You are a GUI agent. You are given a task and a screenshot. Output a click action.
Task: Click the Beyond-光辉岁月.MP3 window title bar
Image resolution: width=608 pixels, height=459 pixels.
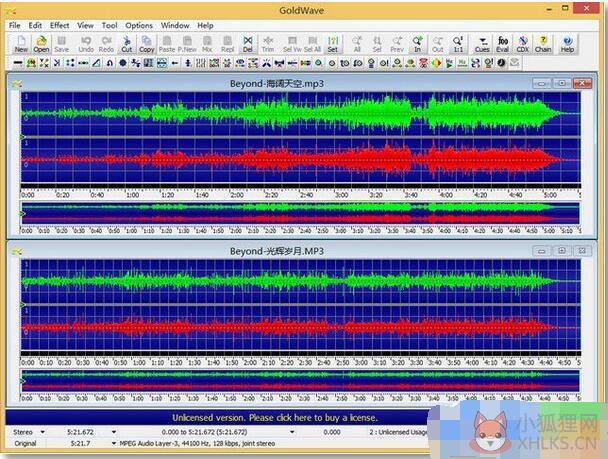tap(276, 251)
